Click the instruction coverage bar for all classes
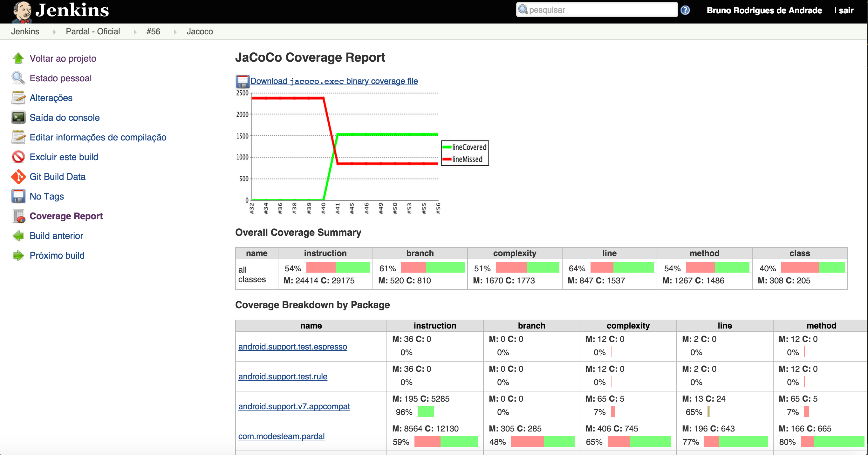The width and height of the screenshot is (868, 455). pos(337,268)
